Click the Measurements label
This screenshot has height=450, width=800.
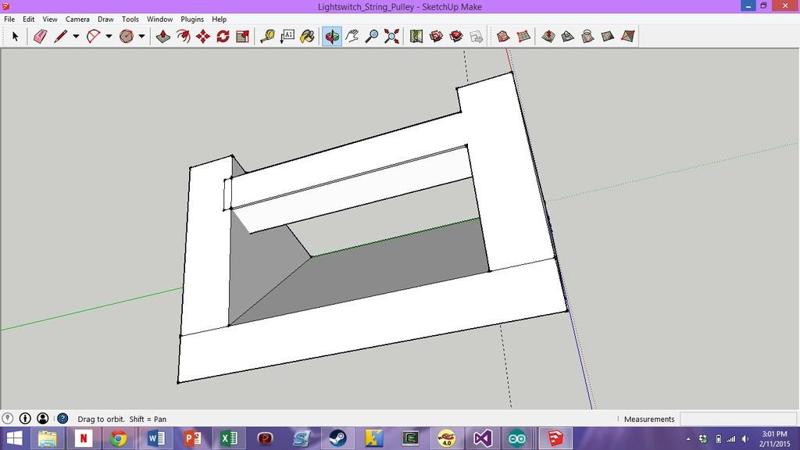[x=649, y=419]
